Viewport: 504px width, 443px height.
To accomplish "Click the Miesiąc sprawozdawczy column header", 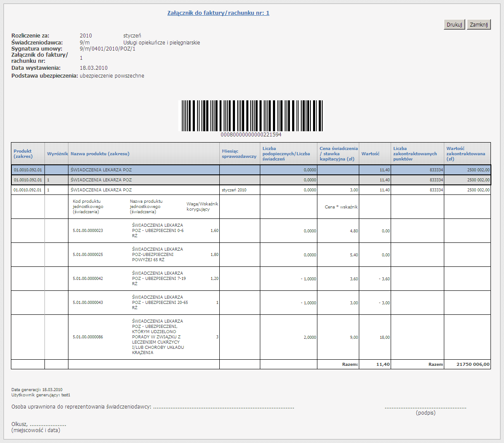I will pyautogui.click(x=239, y=153).
